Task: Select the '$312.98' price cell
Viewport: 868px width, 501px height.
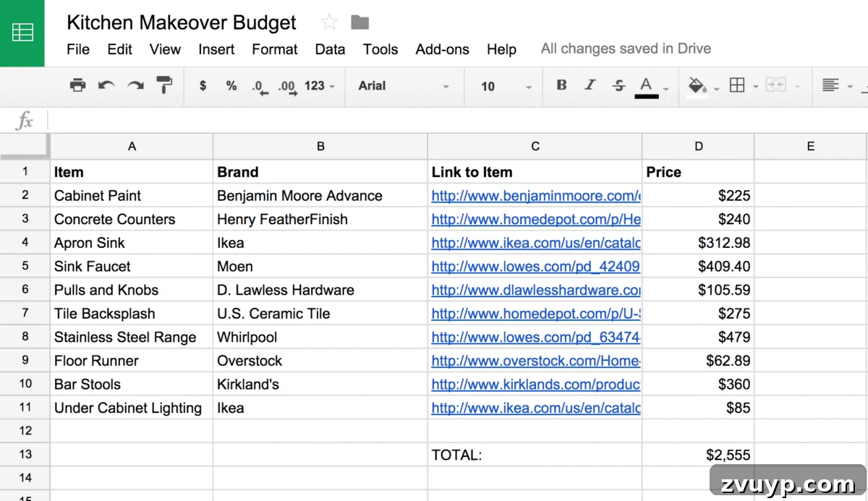Action: tap(699, 243)
